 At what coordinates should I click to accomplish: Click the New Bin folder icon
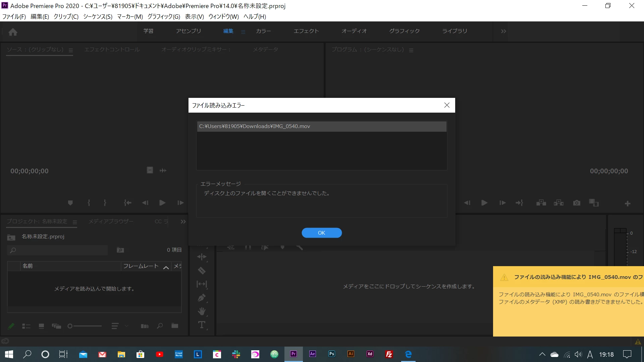[x=175, y=326]
